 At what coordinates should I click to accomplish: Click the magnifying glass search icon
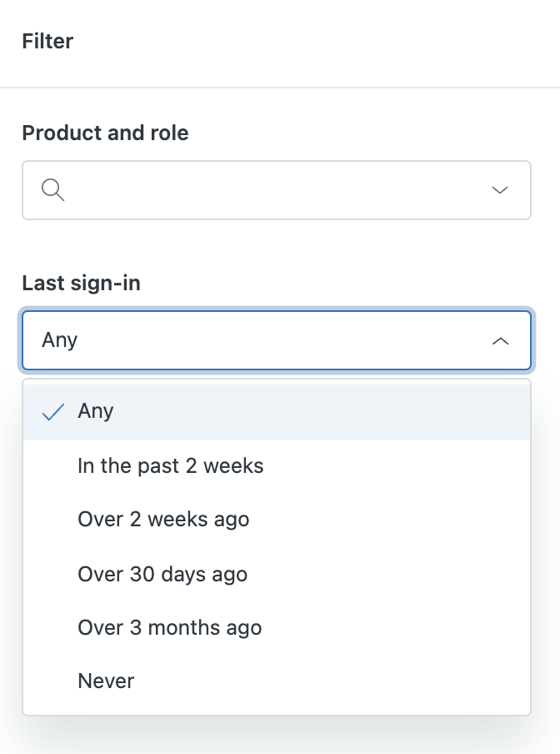coord(52,190)
